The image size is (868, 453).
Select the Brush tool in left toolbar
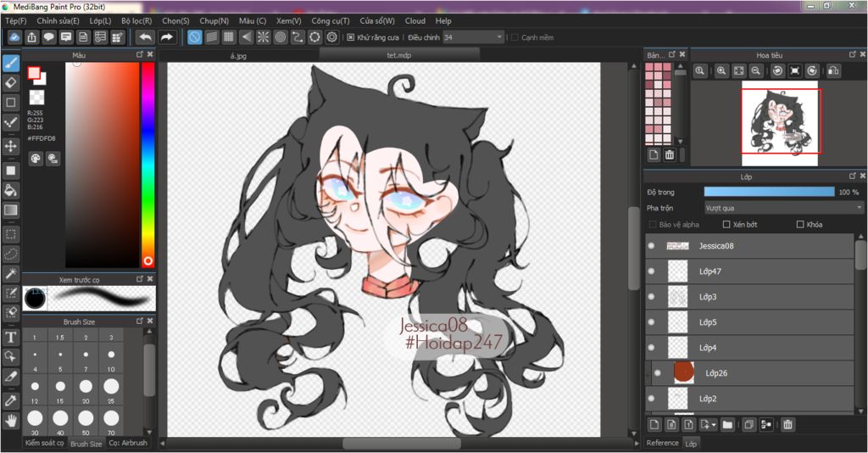point(10,63)
